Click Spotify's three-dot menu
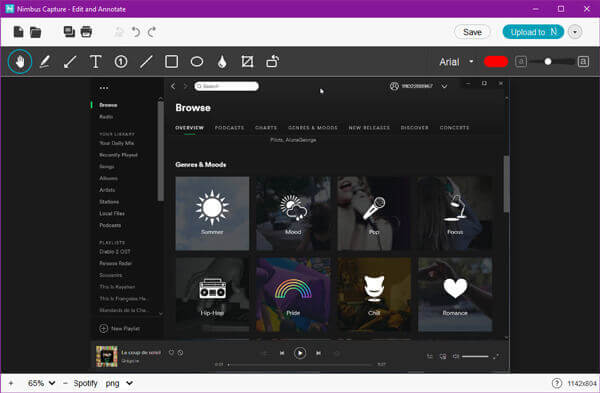 (104, 88)
